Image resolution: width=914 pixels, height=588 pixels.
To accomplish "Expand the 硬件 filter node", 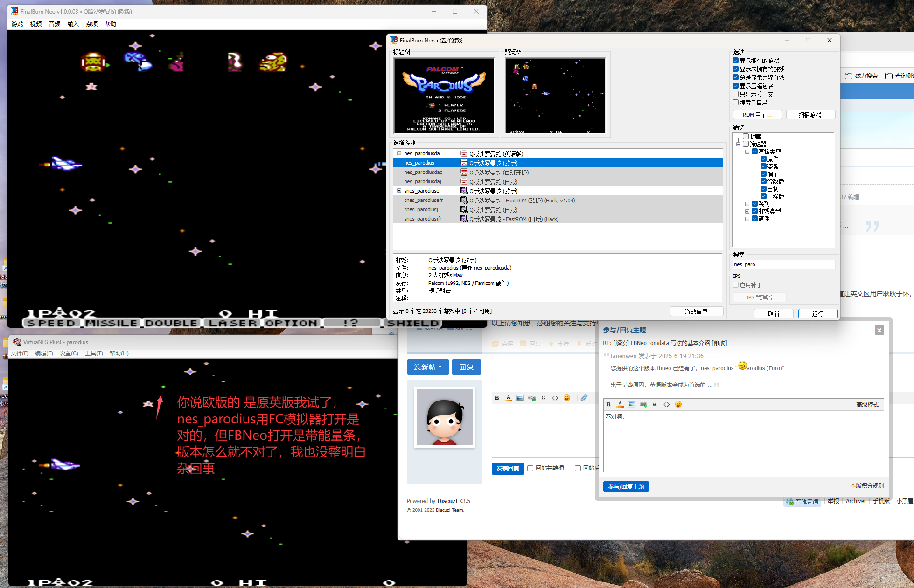I will (747, 219).
